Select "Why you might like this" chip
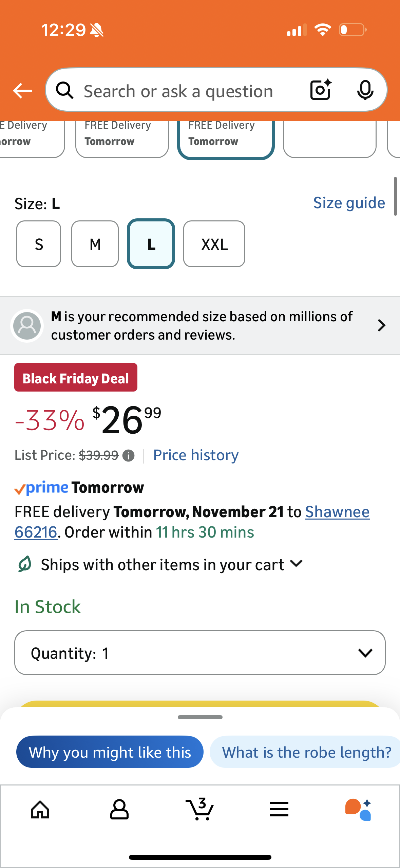The width and height of the screenshot is (400, 868). tap(110, 752)
